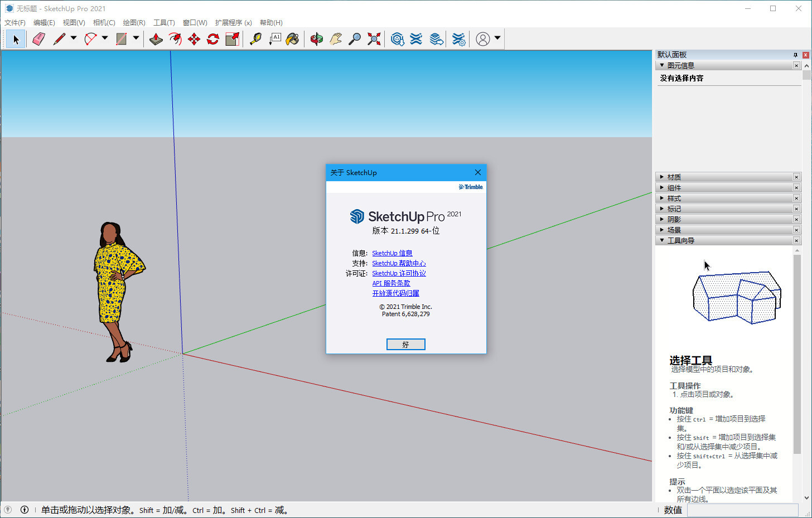The width and height of the screenshot is (812, 518).
Task: Open the 相机(C) menu
Action: tap(104, 23)
